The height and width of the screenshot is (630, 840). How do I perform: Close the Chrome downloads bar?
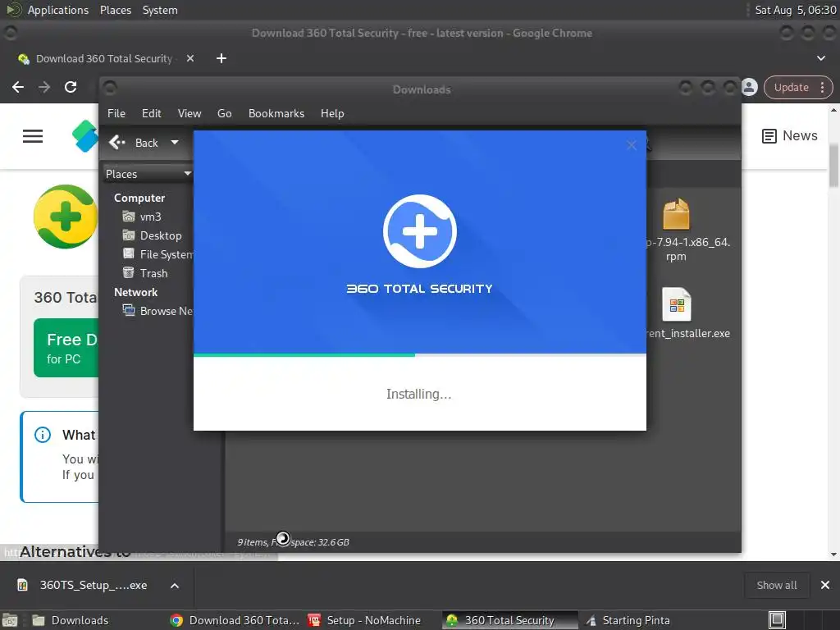[825, 585]
